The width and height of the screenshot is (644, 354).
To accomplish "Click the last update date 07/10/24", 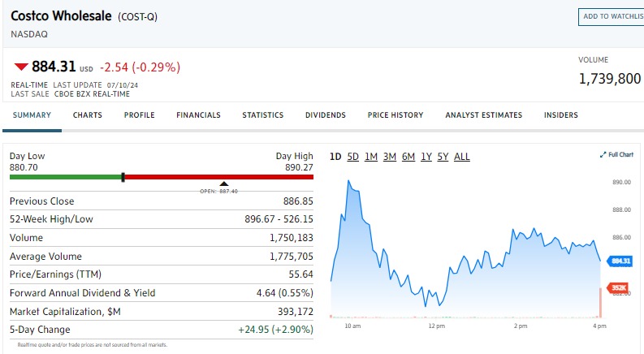I will coord(123,85).
